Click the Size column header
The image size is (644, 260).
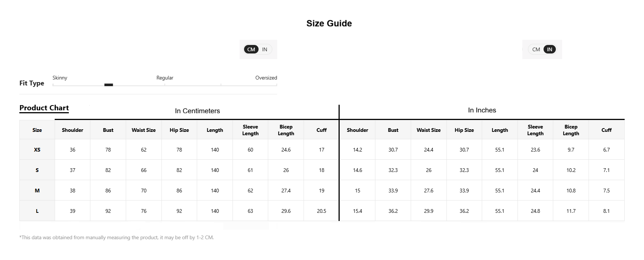(x=37, y=130)
